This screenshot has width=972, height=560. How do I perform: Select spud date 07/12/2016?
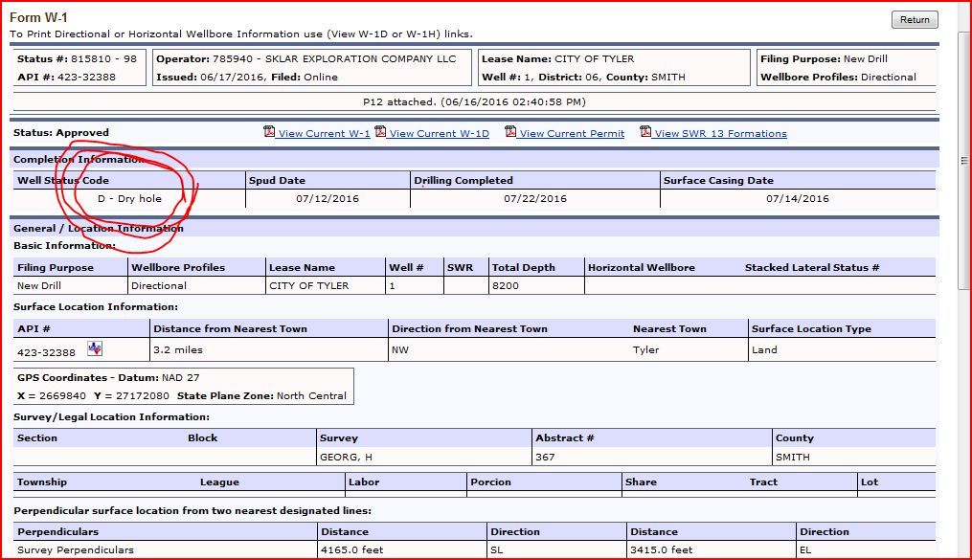(x=328, y=198)
